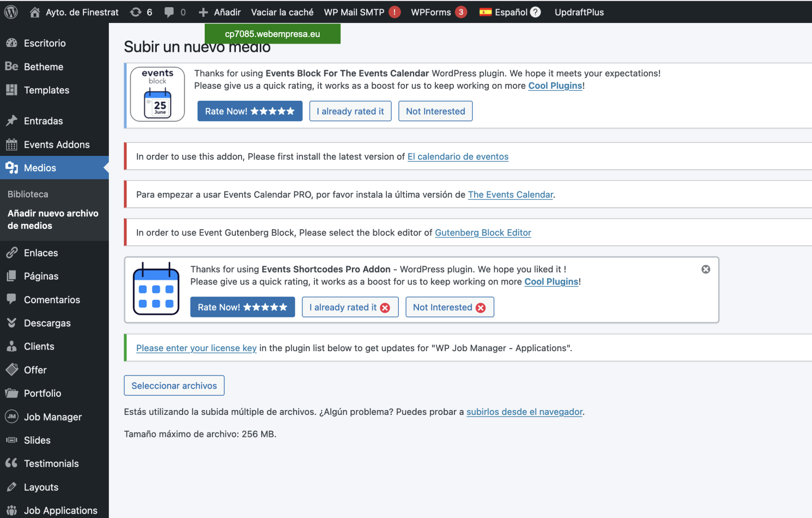
Task: Click the home icon for Ayto. de Finestrat
Action: coord(35,12)
